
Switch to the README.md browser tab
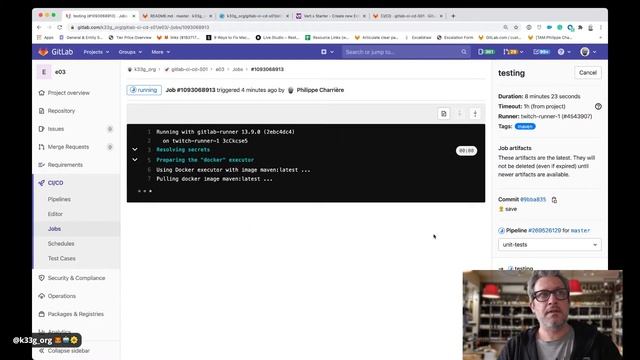[x=177, y=16]
